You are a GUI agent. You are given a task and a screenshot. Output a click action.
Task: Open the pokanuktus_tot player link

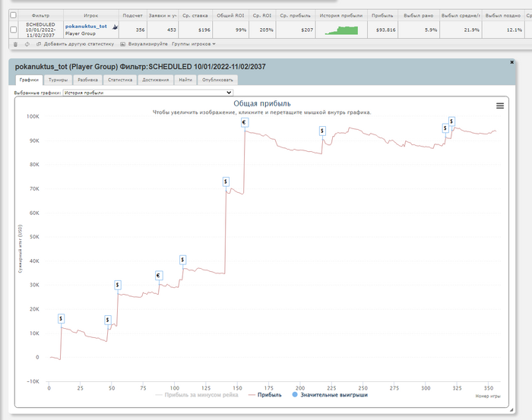(x=86, y=27)
